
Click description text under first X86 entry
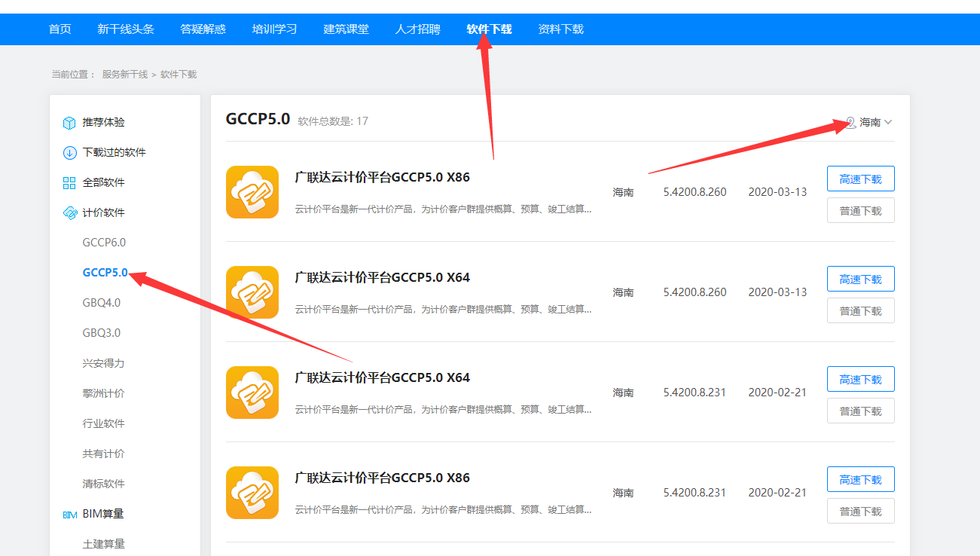(x=444, y=209)
